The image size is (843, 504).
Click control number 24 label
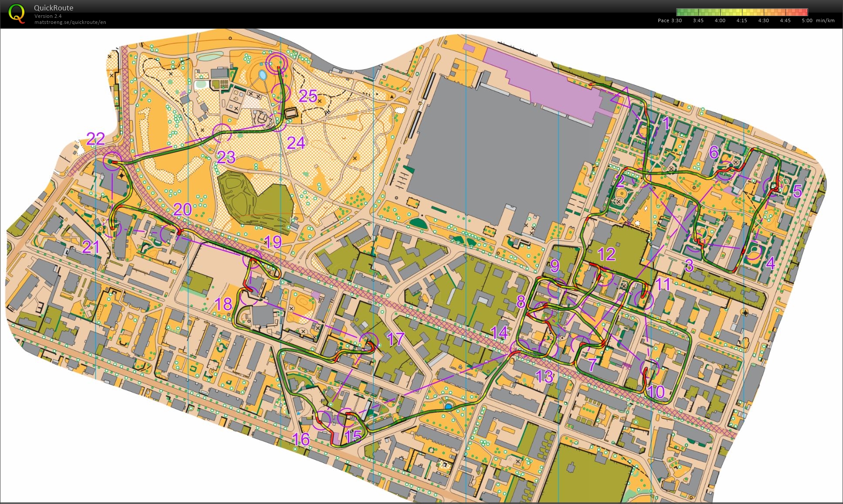pyautogui.click(x=296, y=143)
